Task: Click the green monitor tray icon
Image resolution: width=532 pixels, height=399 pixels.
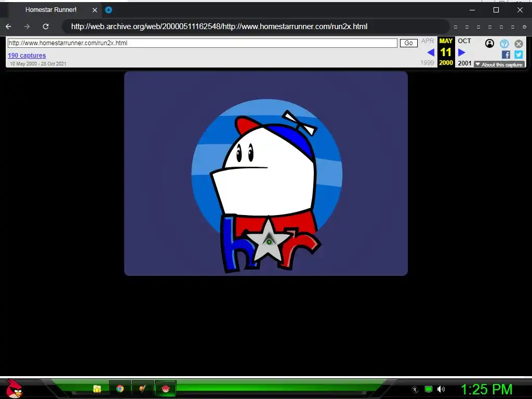Action: [x=429, y=389]
